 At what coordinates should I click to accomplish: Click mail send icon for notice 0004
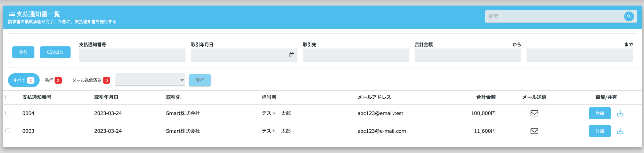click(534, 113)
